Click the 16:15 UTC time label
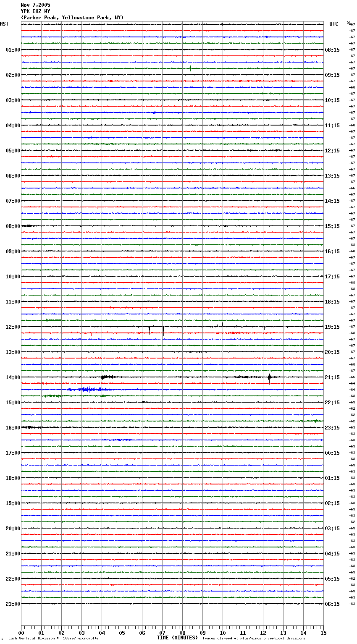This screenshot has height=644, width=357. tap(332, 251)
